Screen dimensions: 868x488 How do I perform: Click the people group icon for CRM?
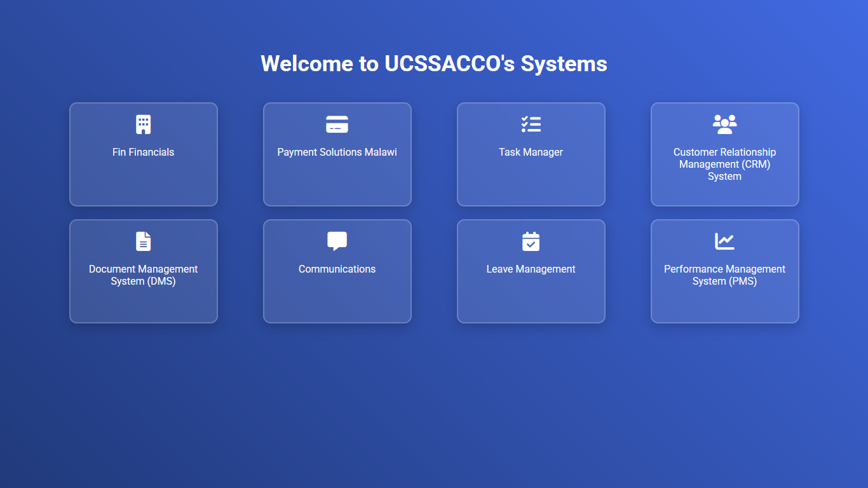coord(724,125)
